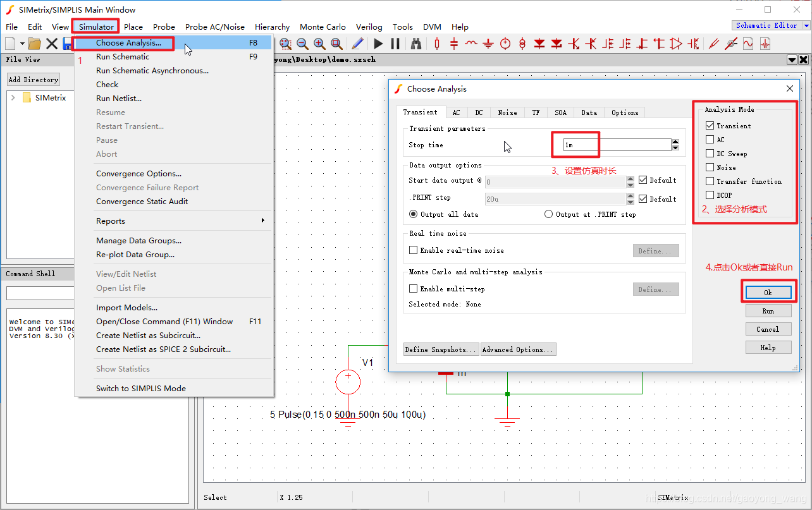This screenshot has width=812, height=510.
Task: Click the waveform page icon at the toolbar end
Action: coord(765,44)
